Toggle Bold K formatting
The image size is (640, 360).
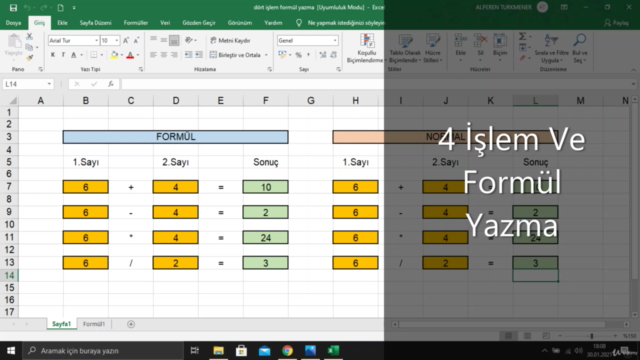click(x=53, y=55)
